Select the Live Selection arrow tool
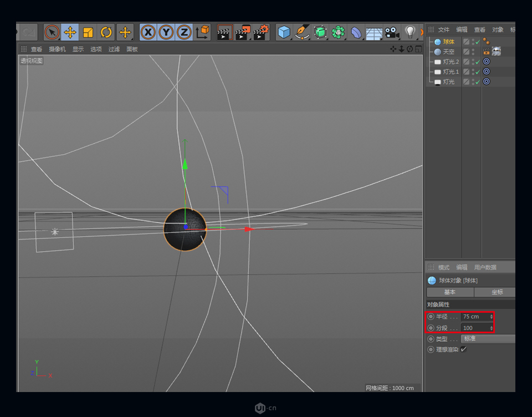Image resolution: width=532 pixels, height=417 pixels. [x=51, y=32]
